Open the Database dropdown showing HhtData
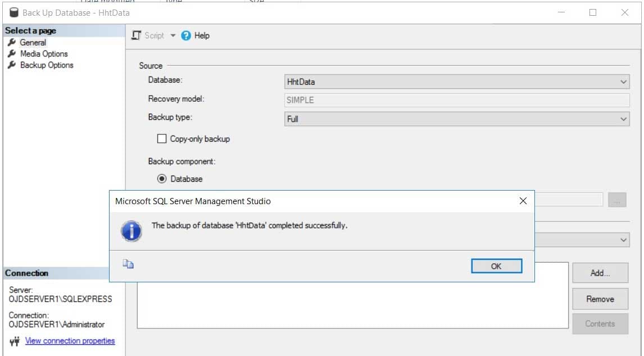644x356 pixels. [x=457, y=82]
